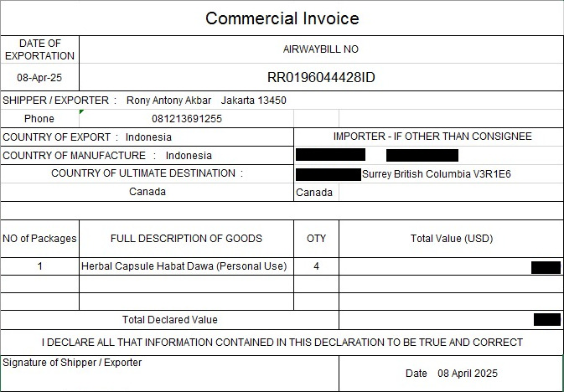This screenshot has height=392, width=564.
Task: Click the Date 08 April 2025 cell
Action: pyautogui.click(x=452, y=374)
